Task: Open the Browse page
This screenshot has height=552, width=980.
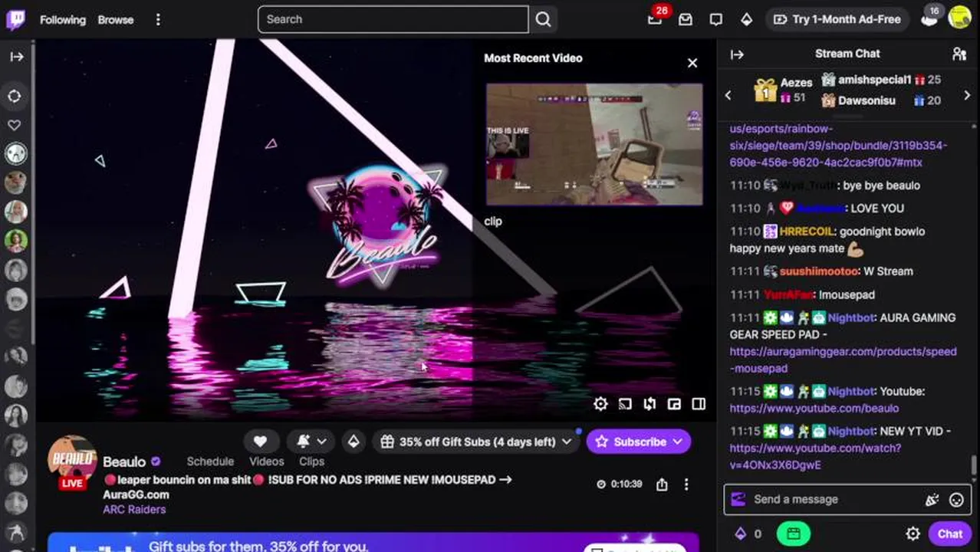Action: [x=116, y=20]
